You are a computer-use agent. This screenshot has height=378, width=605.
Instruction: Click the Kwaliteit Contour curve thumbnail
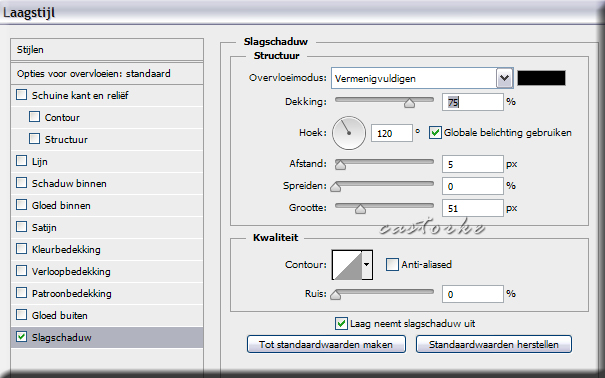(x=347, y=265)
